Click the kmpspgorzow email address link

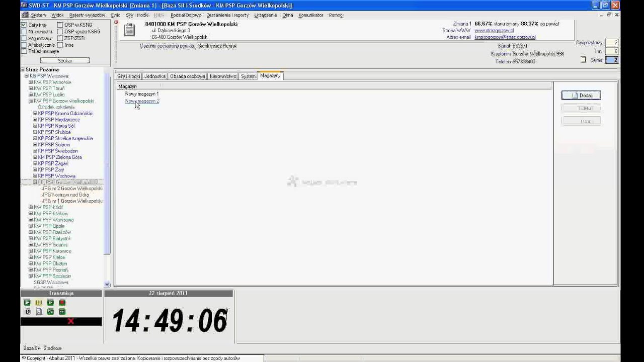[x=505, y=37]
